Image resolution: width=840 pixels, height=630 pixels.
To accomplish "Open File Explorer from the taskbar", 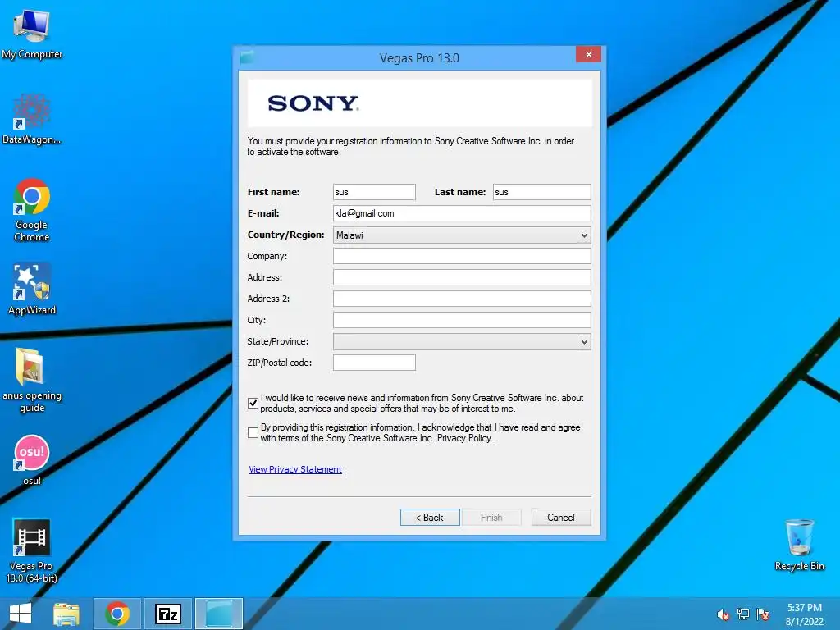I will (66, 614).
